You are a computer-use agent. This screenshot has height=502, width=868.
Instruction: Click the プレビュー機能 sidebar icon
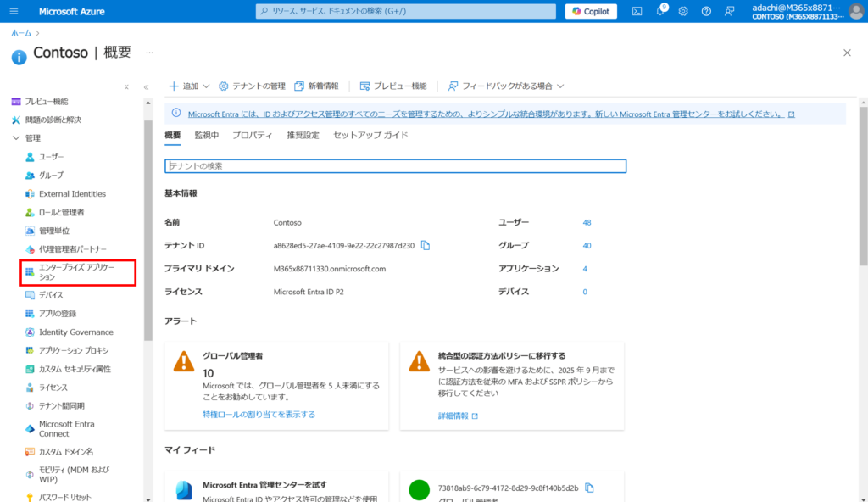click(16, 102)
